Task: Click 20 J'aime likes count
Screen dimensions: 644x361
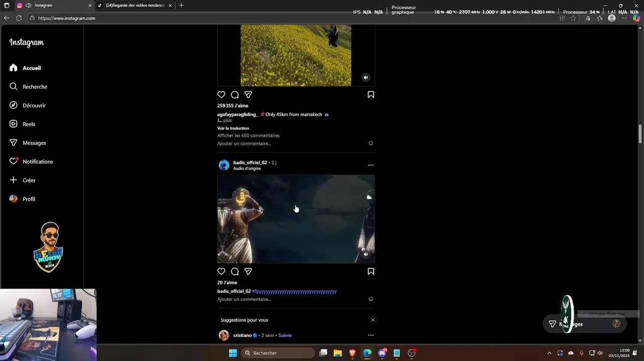Action: click(x=227, y=283)
